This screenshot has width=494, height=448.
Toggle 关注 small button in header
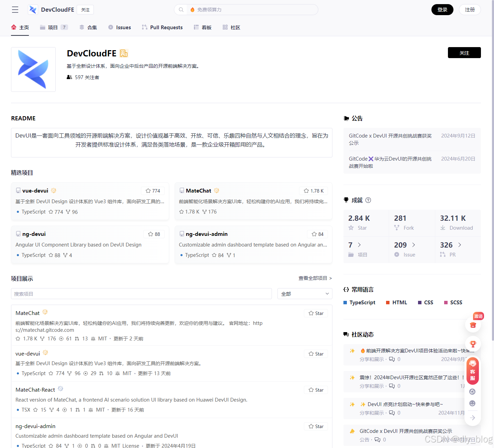click(85, 10)
